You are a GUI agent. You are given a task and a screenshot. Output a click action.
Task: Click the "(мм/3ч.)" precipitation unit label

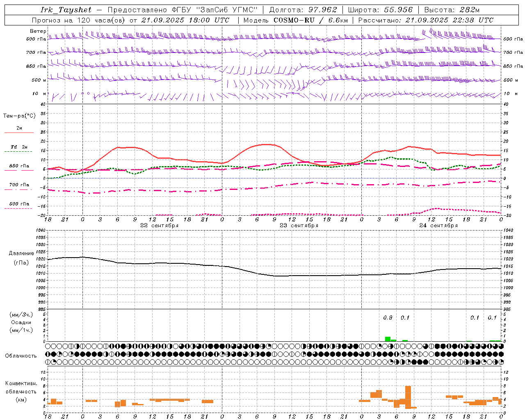21,315
